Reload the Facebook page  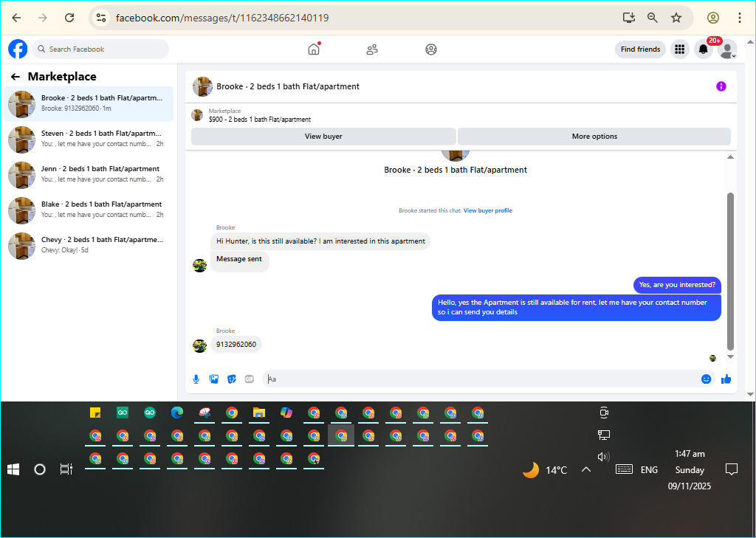coord(69,18)
